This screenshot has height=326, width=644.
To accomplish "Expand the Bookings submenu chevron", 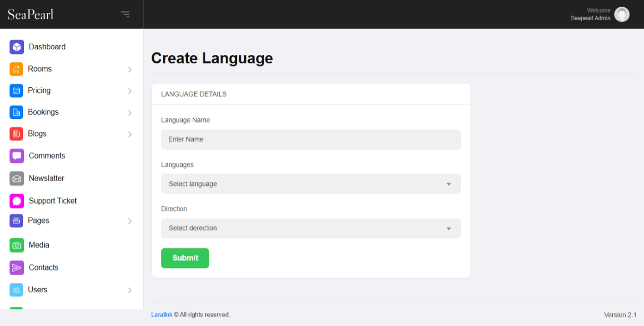I will [130, 113].
